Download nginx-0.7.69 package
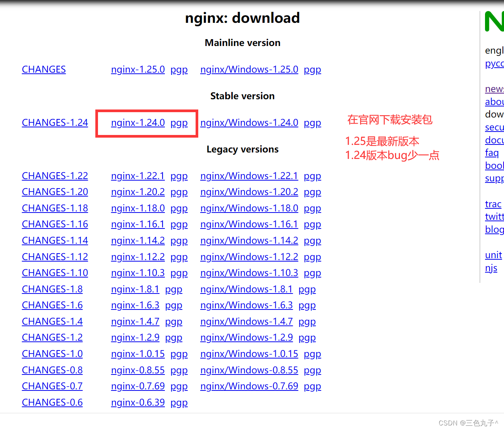The width and height of the screenshot is (504, 430). point(138,386)
